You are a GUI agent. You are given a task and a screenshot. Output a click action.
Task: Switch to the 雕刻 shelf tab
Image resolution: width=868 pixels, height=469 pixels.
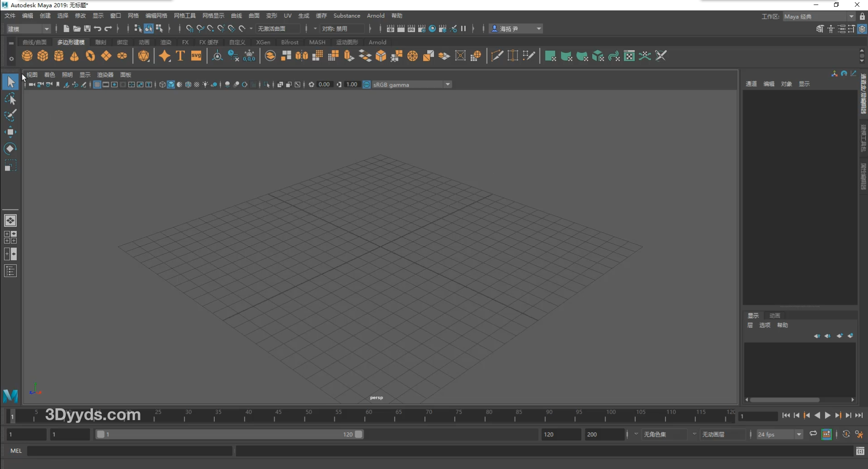click(101, 42)
